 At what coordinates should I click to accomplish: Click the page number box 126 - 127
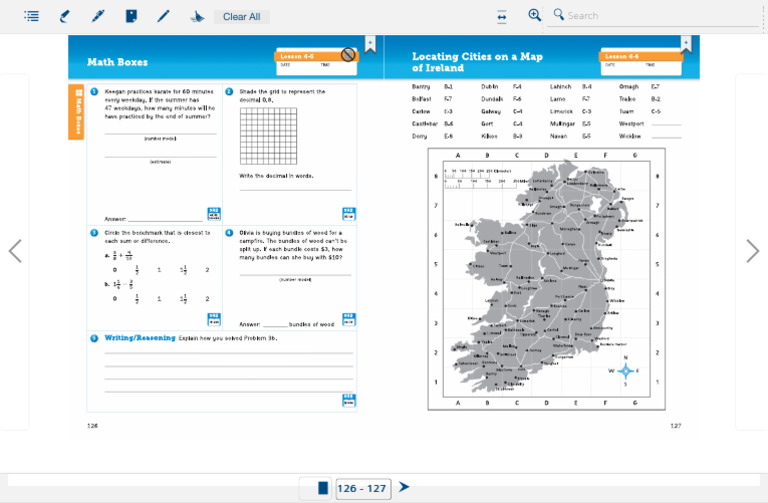(x=361, y=488)
